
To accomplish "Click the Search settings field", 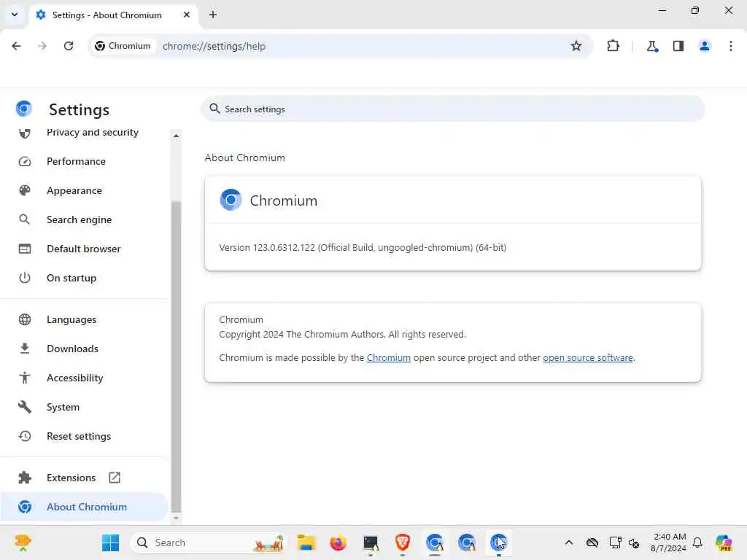I will 452,109.
